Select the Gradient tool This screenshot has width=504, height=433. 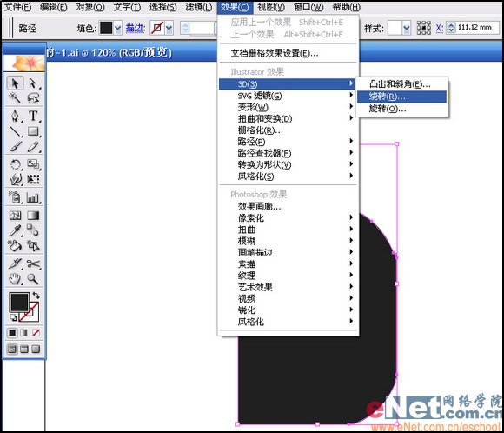(x=33, y=216)
